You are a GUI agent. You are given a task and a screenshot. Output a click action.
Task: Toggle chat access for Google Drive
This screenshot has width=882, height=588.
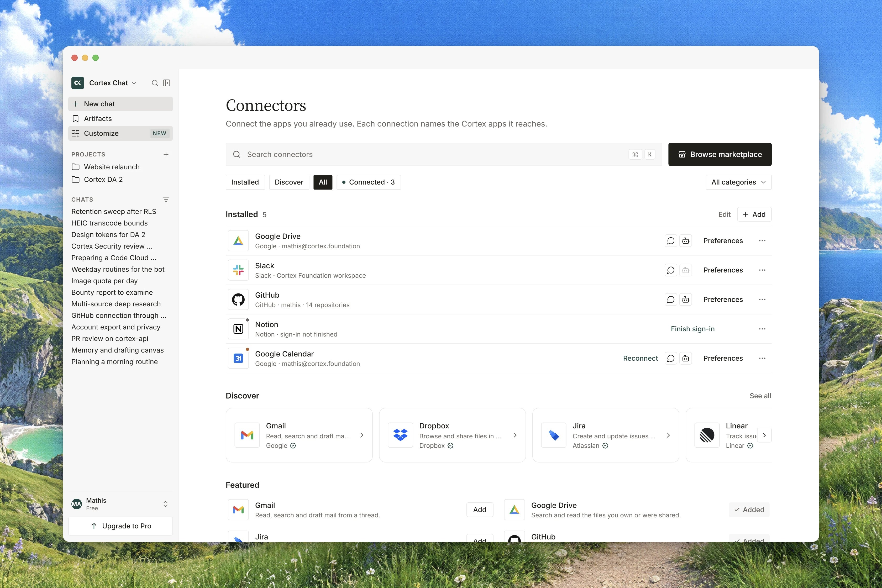pos(670,241)
